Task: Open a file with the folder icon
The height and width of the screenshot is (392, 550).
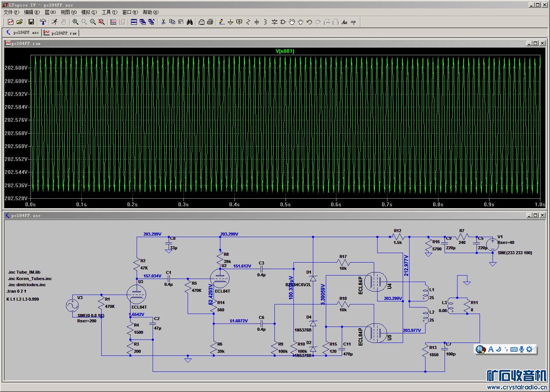Action: pyautogui.click(x=19, y=22)
